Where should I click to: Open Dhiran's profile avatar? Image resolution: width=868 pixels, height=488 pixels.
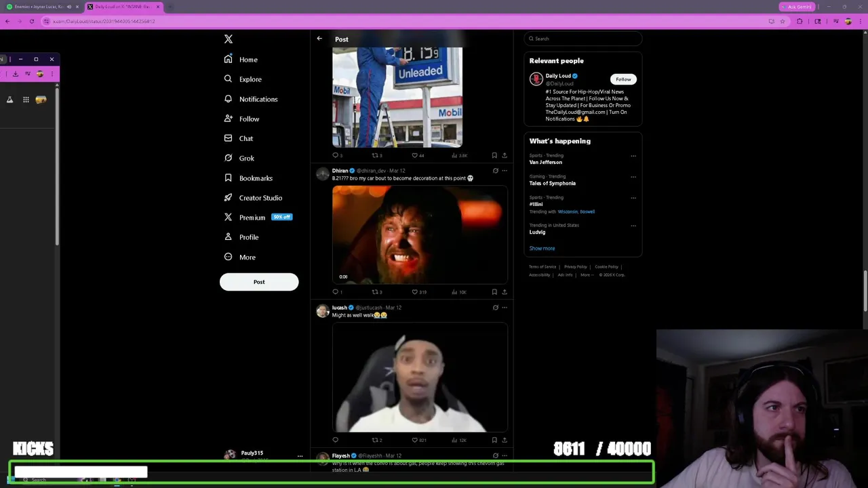click(x=323, y=175)
